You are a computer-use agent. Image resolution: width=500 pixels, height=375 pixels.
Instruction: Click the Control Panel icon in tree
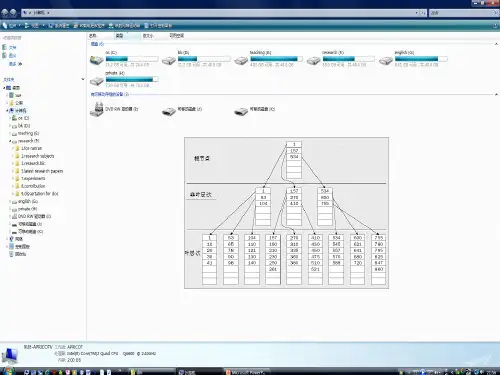coord(11,247)
